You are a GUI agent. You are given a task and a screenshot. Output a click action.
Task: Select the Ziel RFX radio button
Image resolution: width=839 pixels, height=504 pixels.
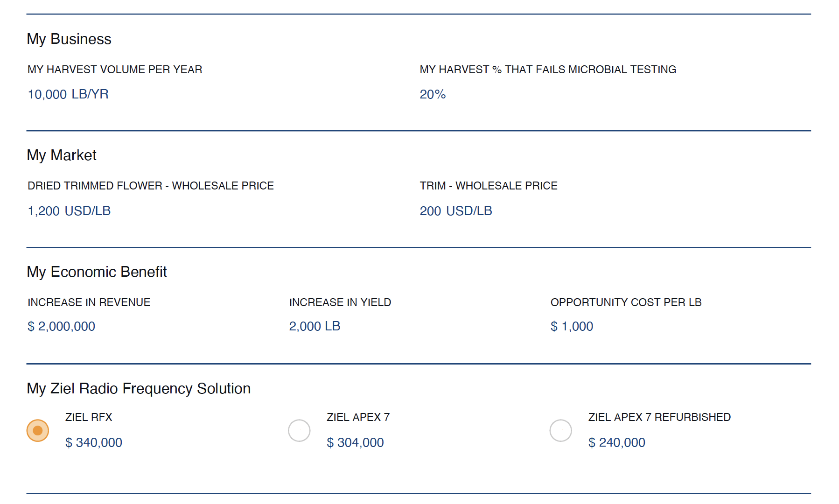click(38, 430)
